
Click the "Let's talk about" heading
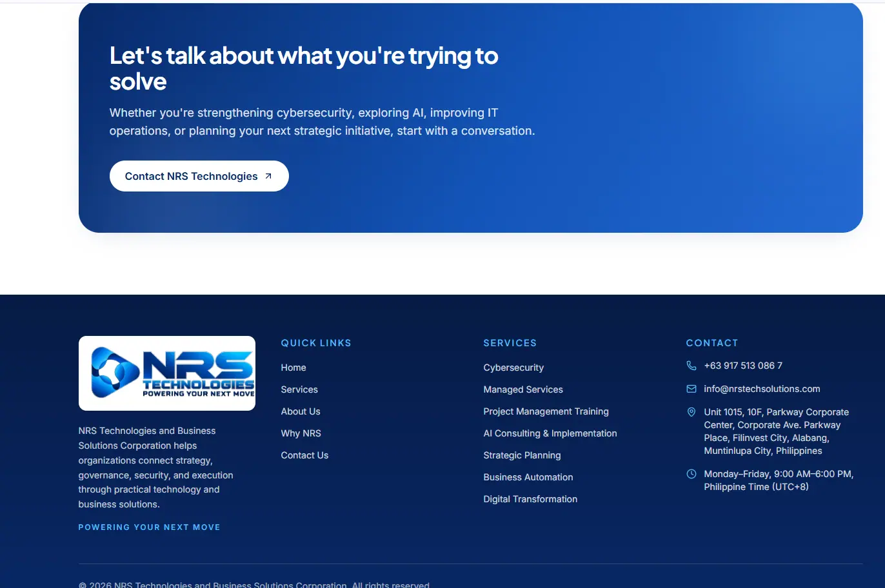304,68
